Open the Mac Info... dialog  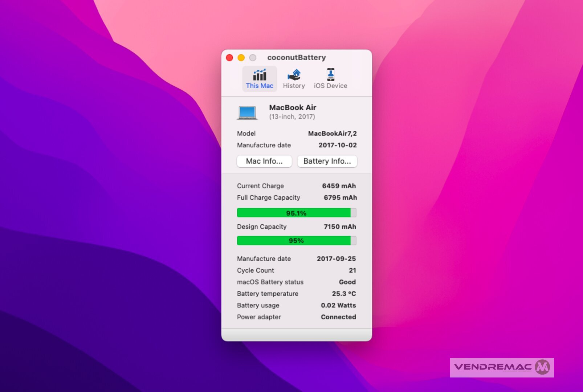(x=264, y=161)
